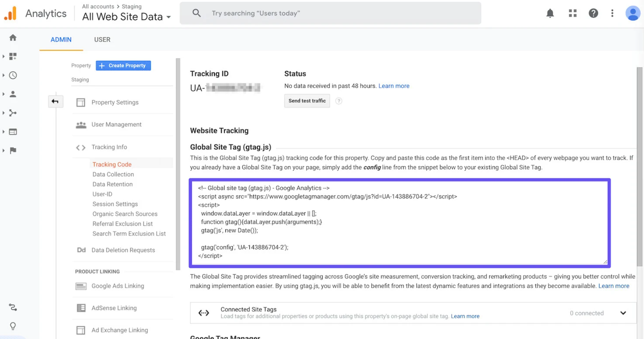
Task: Open the Audience person icon in sidebar
Action: coord(13,94)
